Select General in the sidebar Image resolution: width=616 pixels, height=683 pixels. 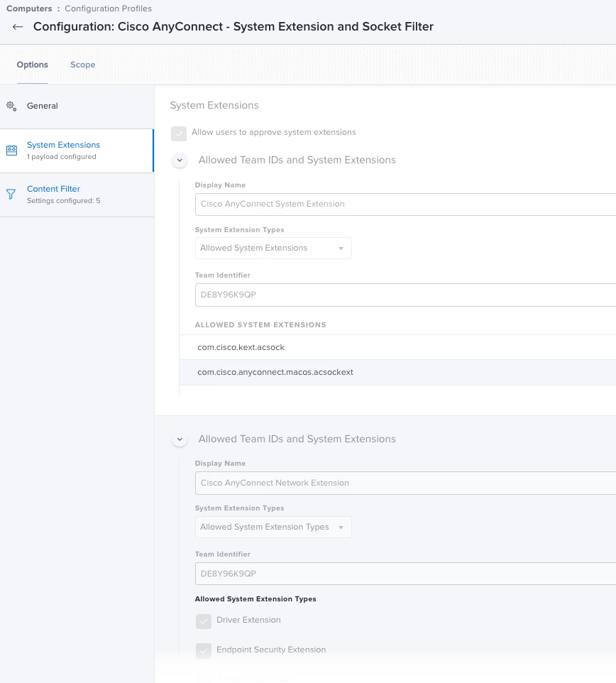coord(77,106)
